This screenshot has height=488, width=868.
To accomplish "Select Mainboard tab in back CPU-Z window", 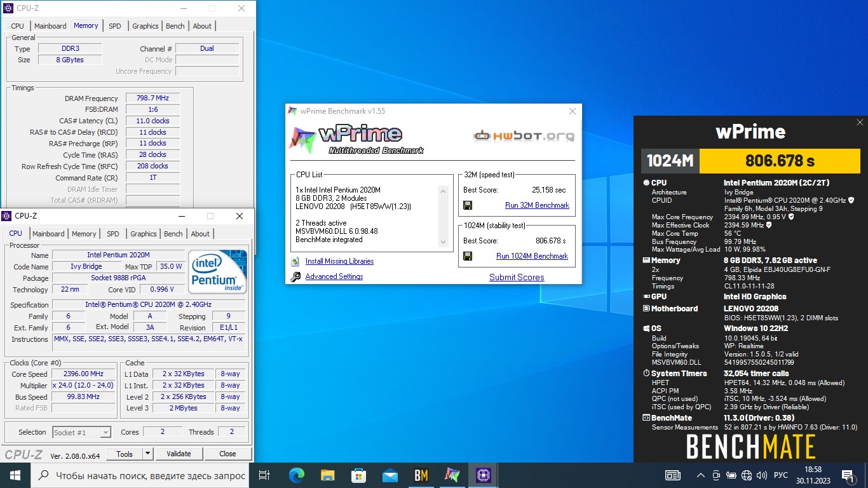I will click(x=50, y=26).
